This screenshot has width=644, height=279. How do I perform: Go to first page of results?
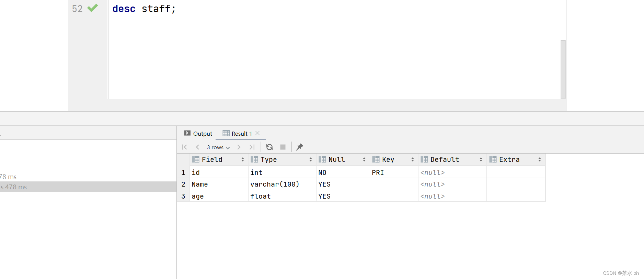point(184,147)
